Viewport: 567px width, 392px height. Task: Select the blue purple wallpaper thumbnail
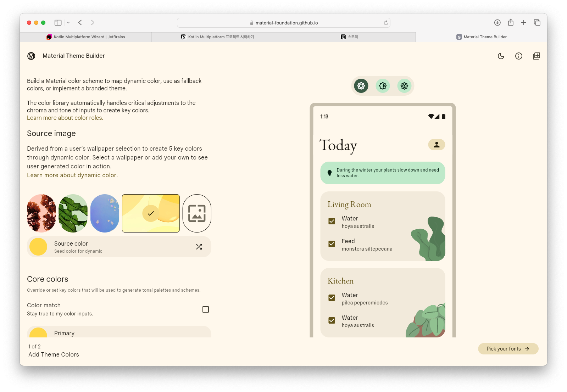pyautogui.click(x=105, y=213)
